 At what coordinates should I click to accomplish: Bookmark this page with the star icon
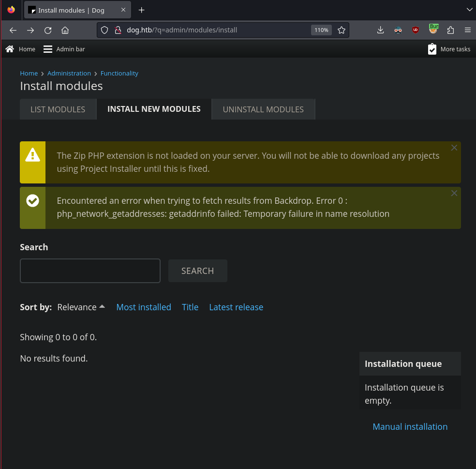[x=342, y=30]
